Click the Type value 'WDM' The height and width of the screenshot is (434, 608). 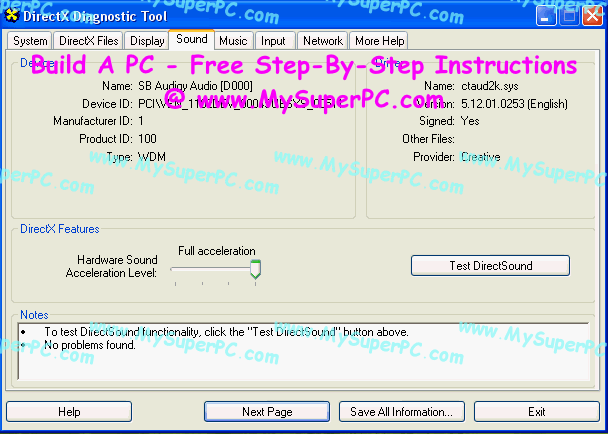coord(152,157)
